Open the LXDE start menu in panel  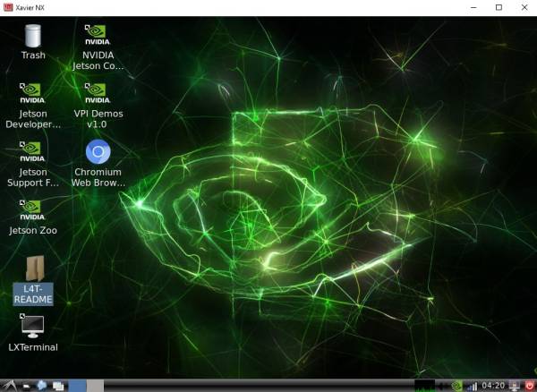pyautogui.click(x=10, y=386)
